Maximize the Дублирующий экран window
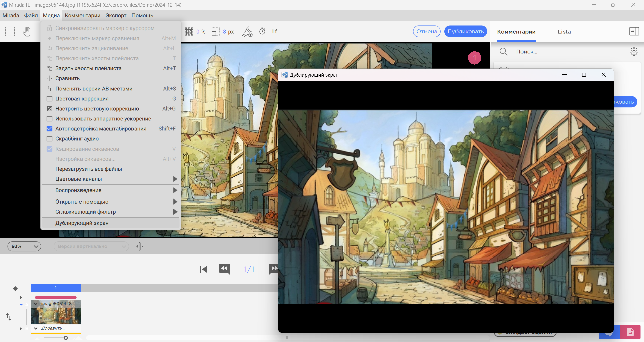 click(584, 75)
